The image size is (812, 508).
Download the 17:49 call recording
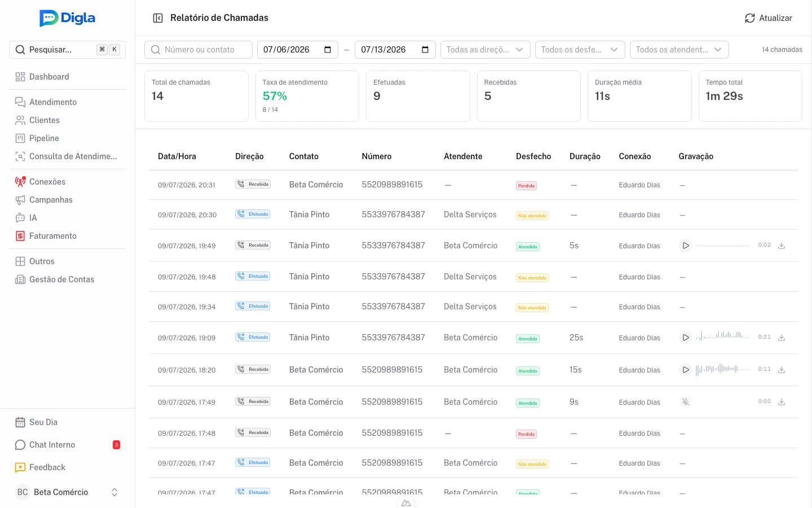coord(782,402)
